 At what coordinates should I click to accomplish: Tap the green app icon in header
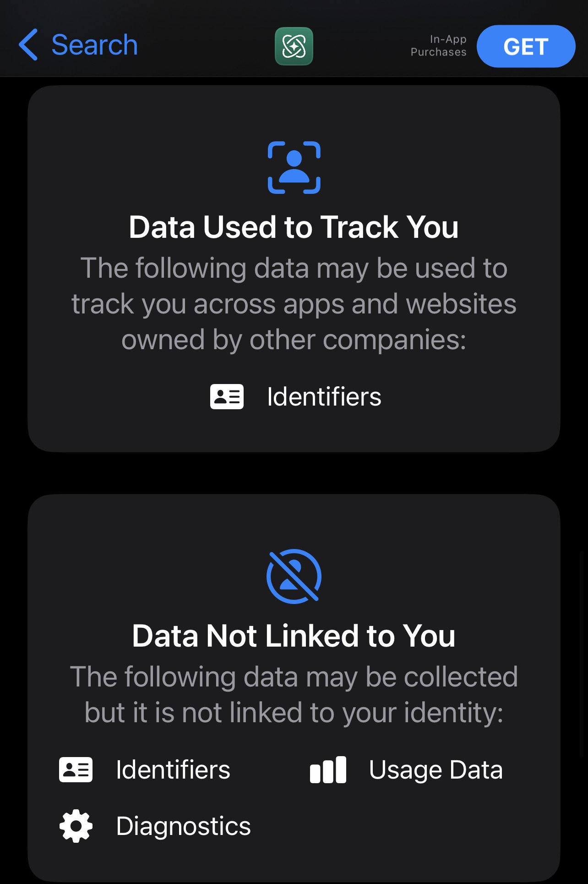pyautogui.click(x=294, y=46)
